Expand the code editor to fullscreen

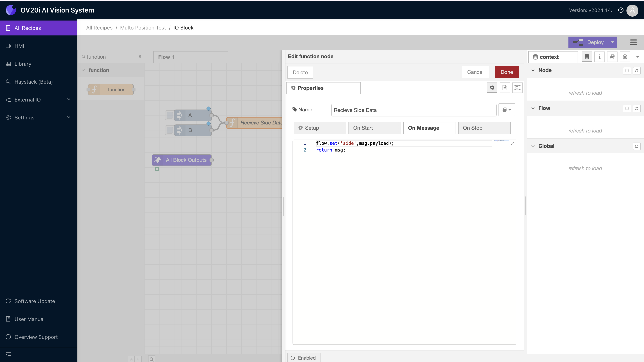[x=512, y=143]
